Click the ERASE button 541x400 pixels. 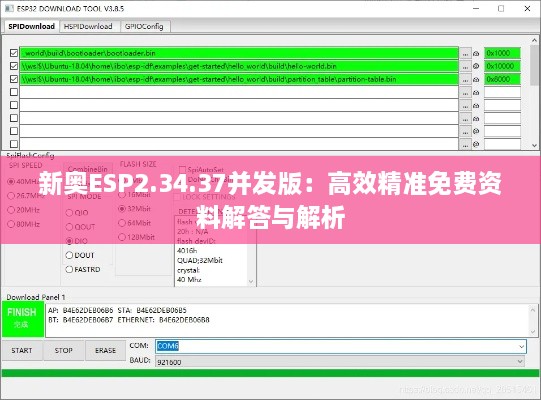[105, 350]
